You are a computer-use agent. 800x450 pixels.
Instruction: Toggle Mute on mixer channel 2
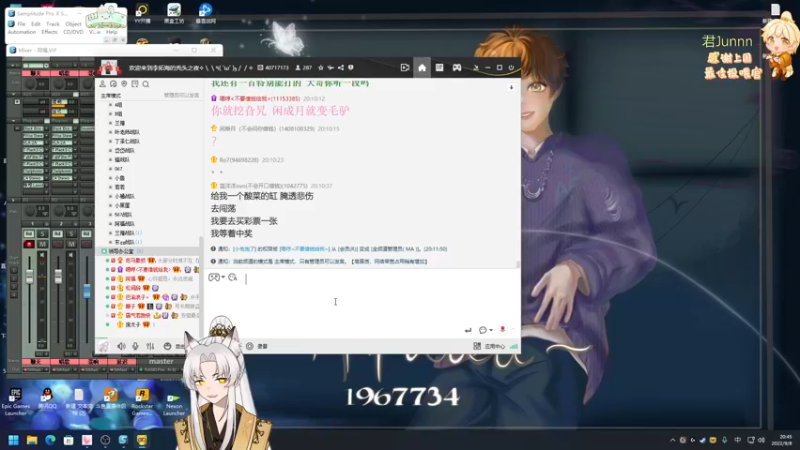71,244
